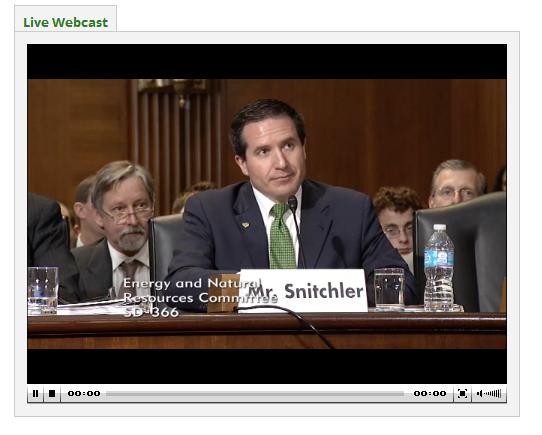This screenshot has width=542, height=435.
Task: Enter fullscreen mode for the video
Action: pyautogui.click(x=462, y=394)
